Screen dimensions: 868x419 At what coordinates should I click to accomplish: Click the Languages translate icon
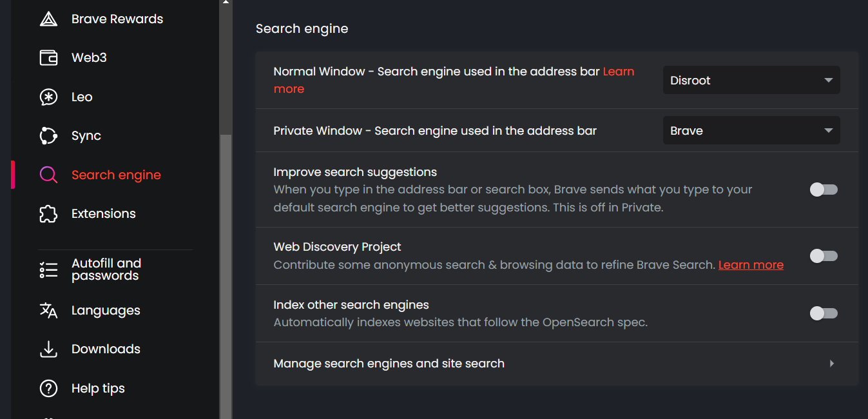click(x=48, y=311)
